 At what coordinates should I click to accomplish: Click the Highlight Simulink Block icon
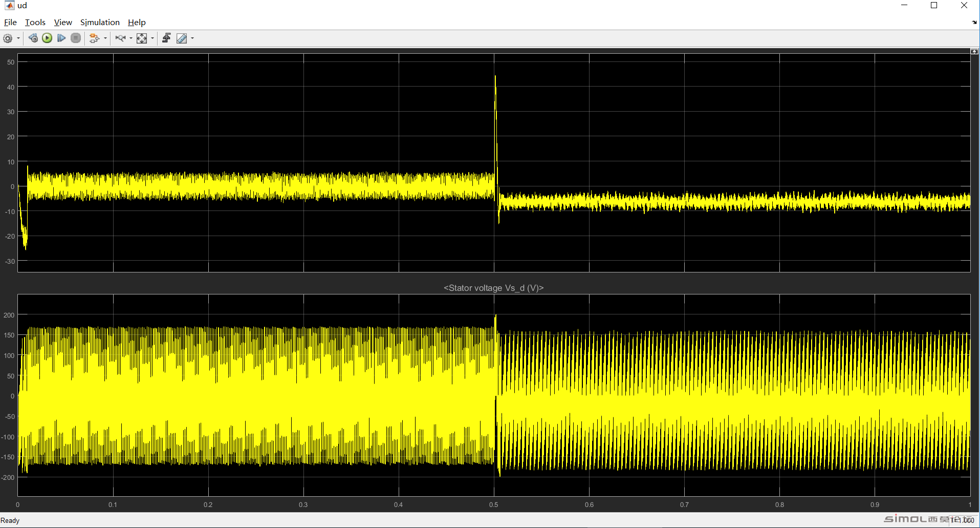pos(94,38)
